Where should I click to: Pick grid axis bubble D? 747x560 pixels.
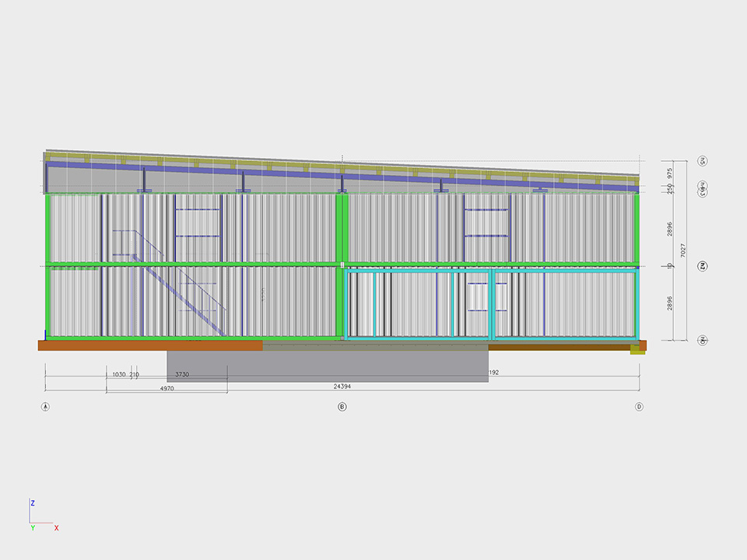coord(639,406)
